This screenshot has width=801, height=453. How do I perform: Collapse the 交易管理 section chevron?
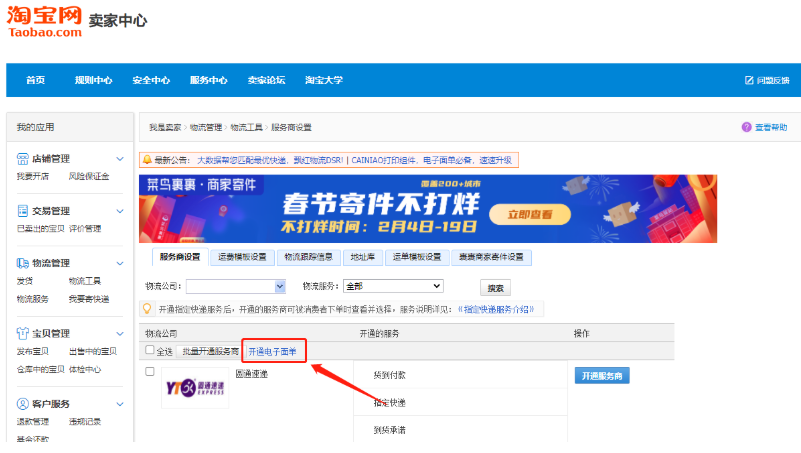coord(120,211)
